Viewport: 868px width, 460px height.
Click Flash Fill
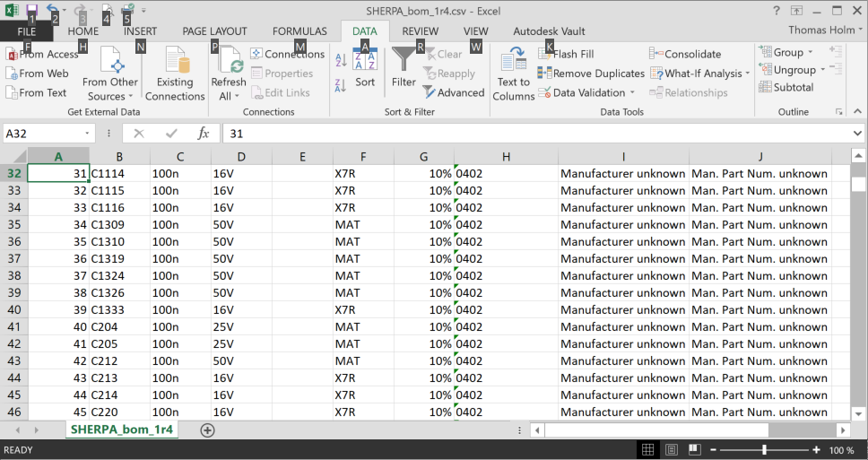pos(566,54)
